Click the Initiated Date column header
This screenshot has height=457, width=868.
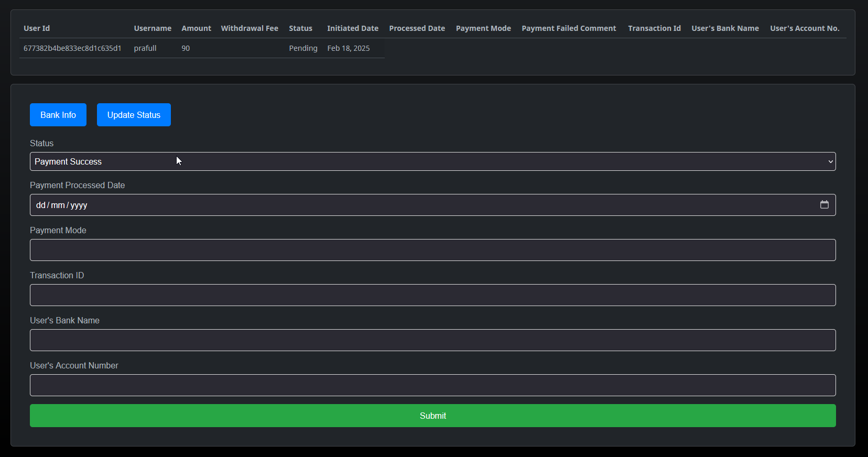coord(352,28)
